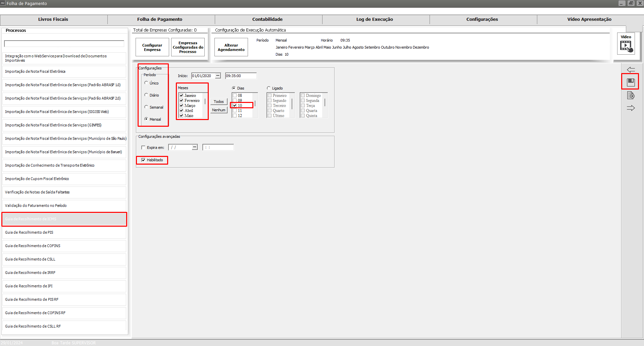Click the left arrow back icon
This screenshot has width=644, height=346.
631,69
